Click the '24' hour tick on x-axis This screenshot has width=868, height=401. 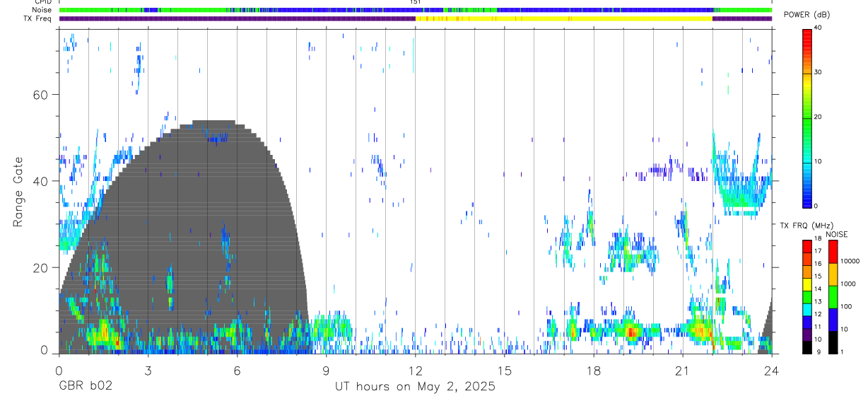pos(772,370)
